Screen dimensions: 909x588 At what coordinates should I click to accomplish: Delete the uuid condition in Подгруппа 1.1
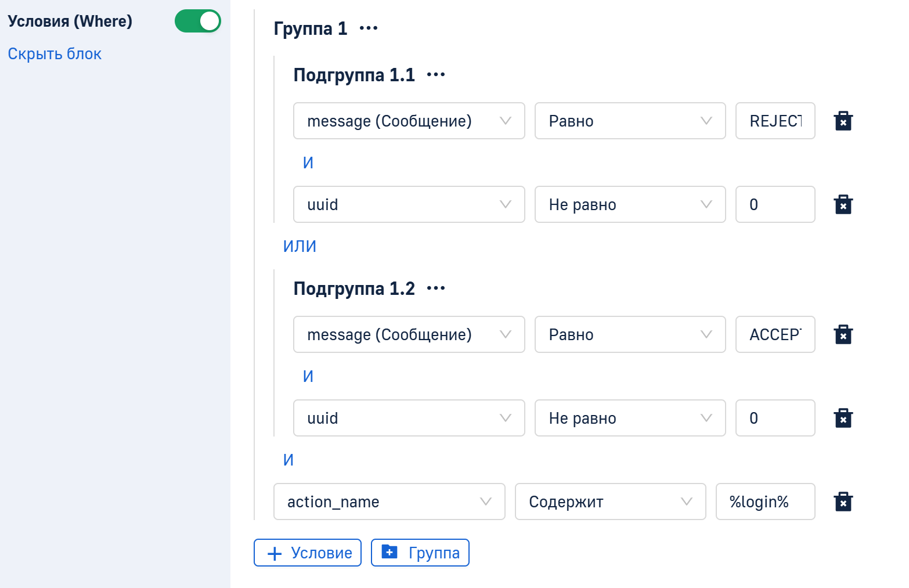[843, 205]
